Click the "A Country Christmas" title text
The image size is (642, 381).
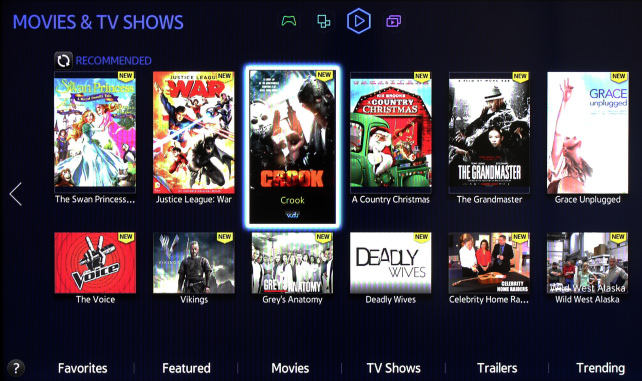click(x=391, y=199)
